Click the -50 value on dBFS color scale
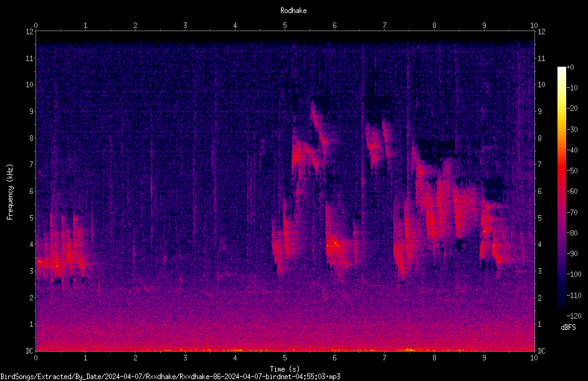Viewport: 588px width, 381px height. [x=572, y=170]
